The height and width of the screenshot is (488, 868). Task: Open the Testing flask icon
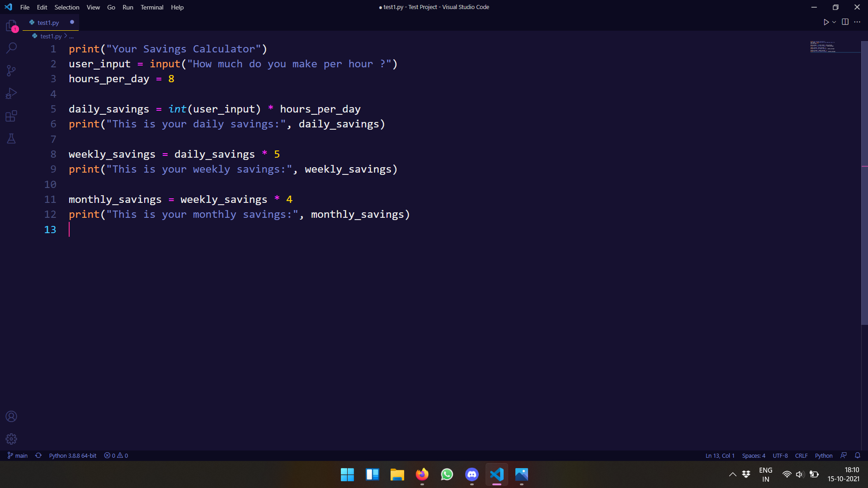pos(11,139)
